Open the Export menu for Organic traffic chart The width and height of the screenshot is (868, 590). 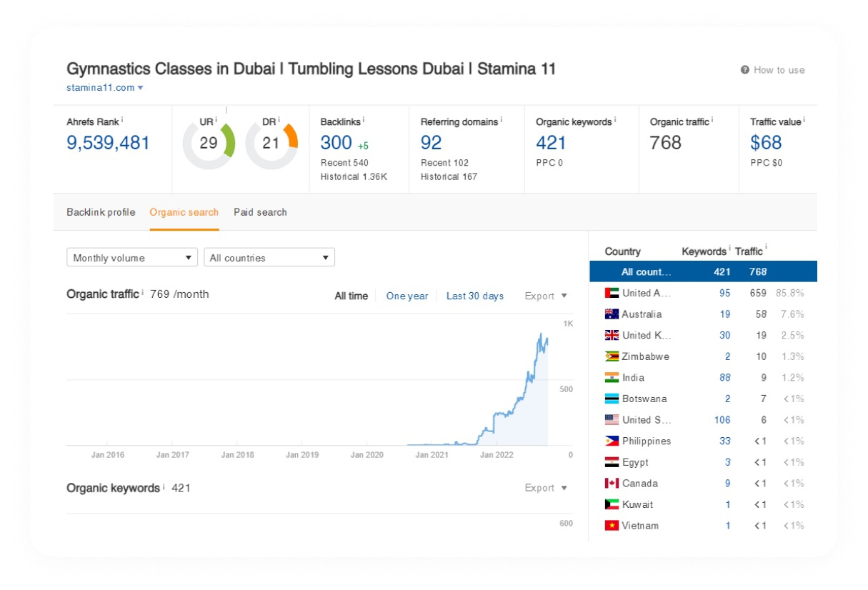coord(546,296)
